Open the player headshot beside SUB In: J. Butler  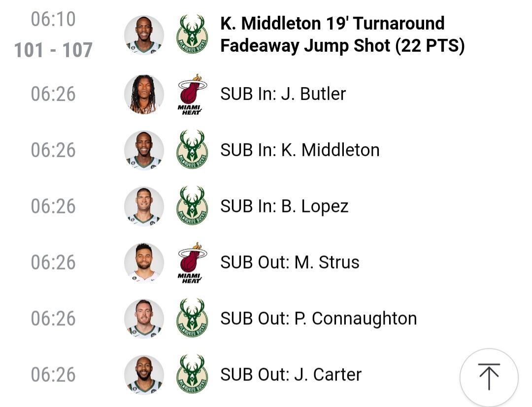coord(144,94)
